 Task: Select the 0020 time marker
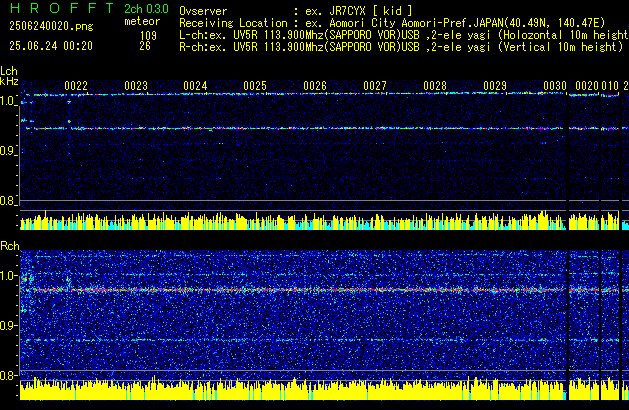point(587,86)
